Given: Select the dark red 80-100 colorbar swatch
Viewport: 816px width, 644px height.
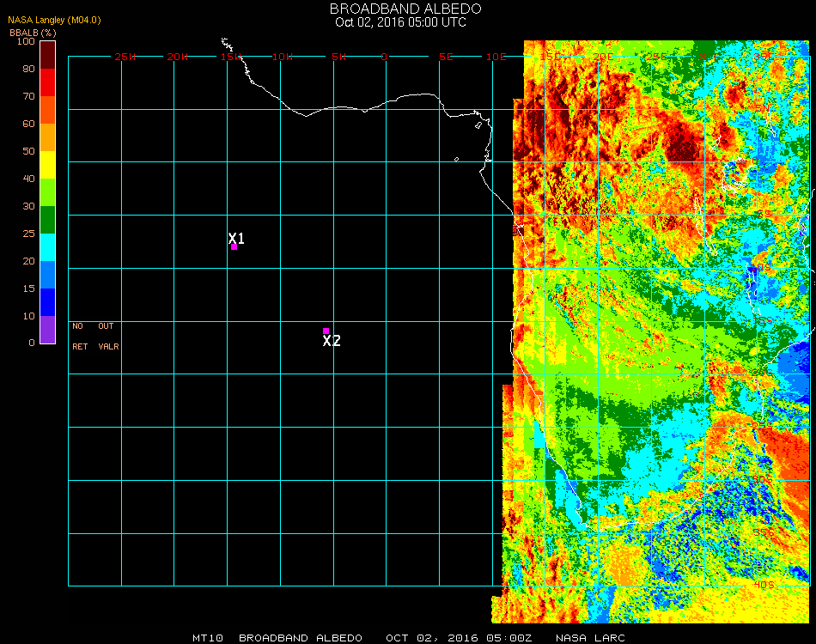Looking at the screenshot, I should coord(47,55).
